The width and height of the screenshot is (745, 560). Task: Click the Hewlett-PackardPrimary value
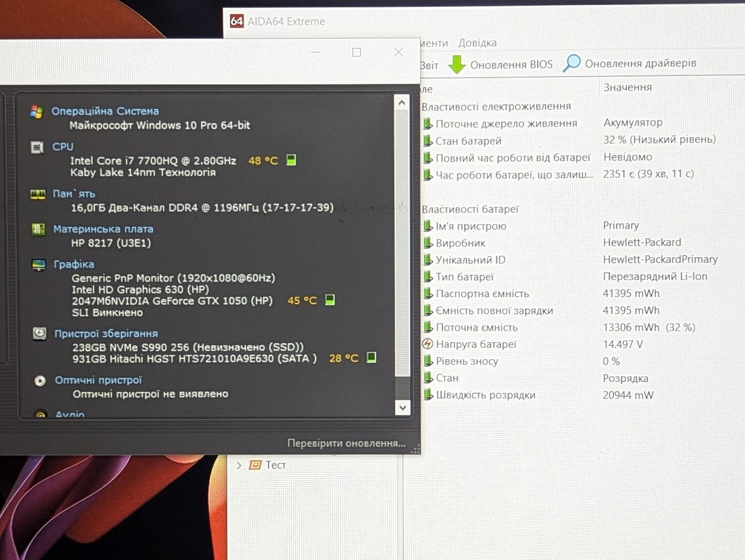pos(661,259)
